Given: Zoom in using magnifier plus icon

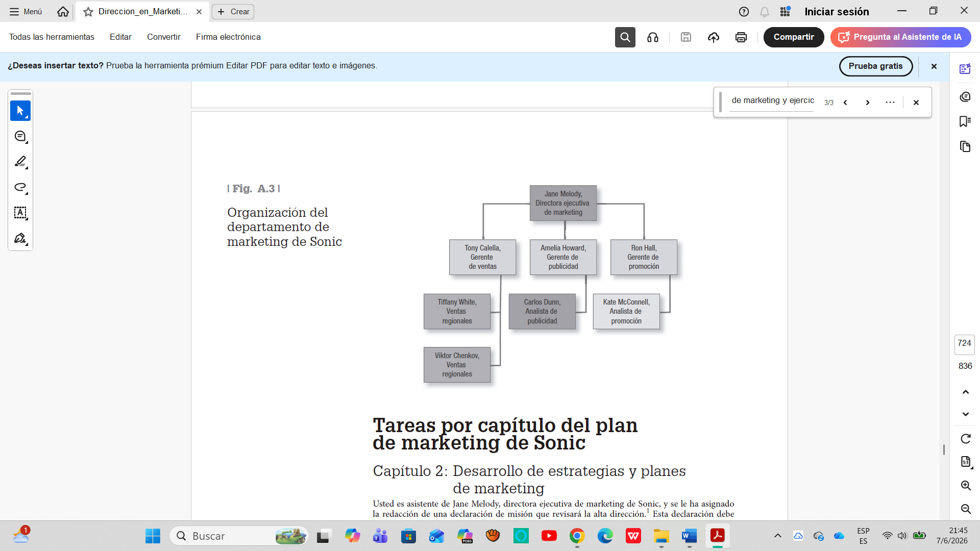Looking at the screenshot, I should (x=966, y=486).
